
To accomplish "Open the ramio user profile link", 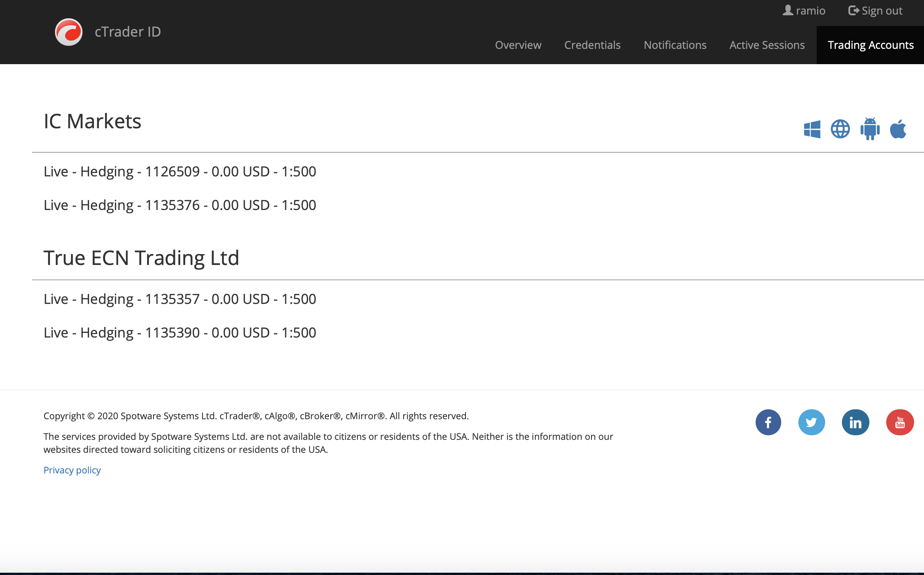I will coord(804,11).
